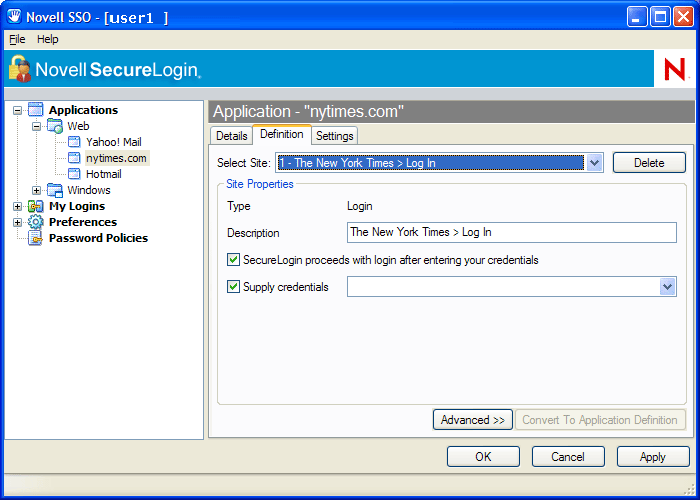Screen dimensions: 700x500
Task: Minimize the Novell SSO window
Action: pyautogui.click(x=637, y=17)
